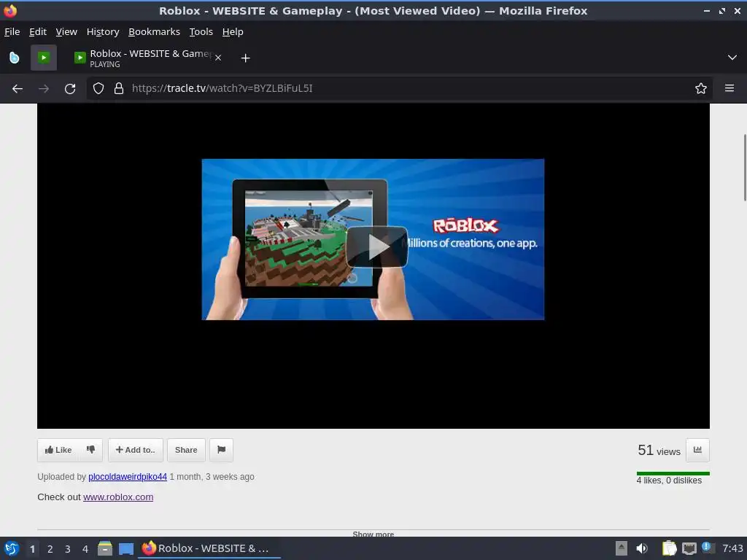Flag the video for reporting
The height and width of the screenshot is (560, 747).
222,450
